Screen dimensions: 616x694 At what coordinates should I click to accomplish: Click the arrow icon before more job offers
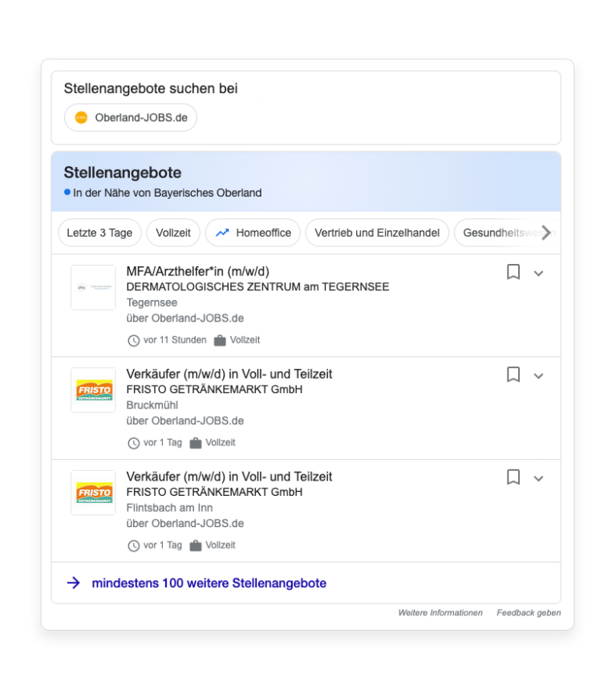pos(74,583)
